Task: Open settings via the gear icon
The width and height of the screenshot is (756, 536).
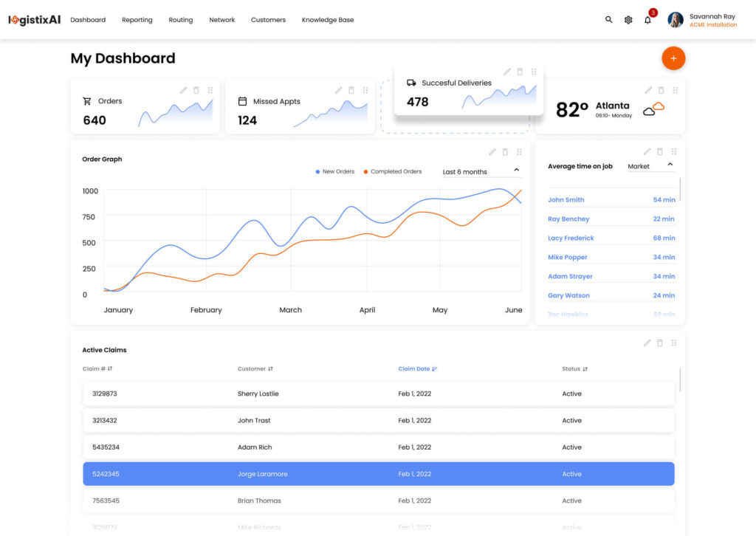Action: click(x=628, y=20)
